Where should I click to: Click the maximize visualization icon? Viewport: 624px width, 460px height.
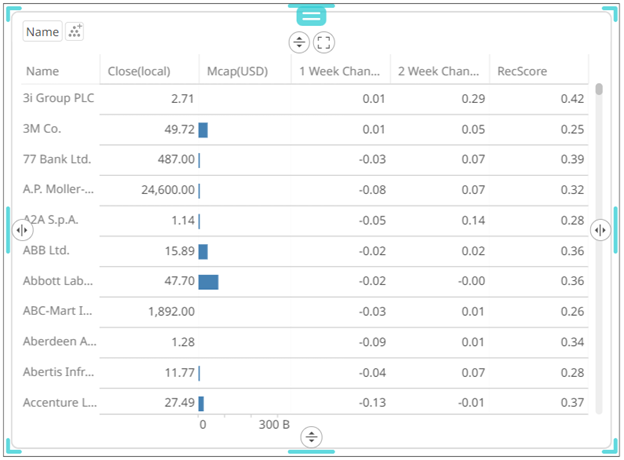point(323,42)
